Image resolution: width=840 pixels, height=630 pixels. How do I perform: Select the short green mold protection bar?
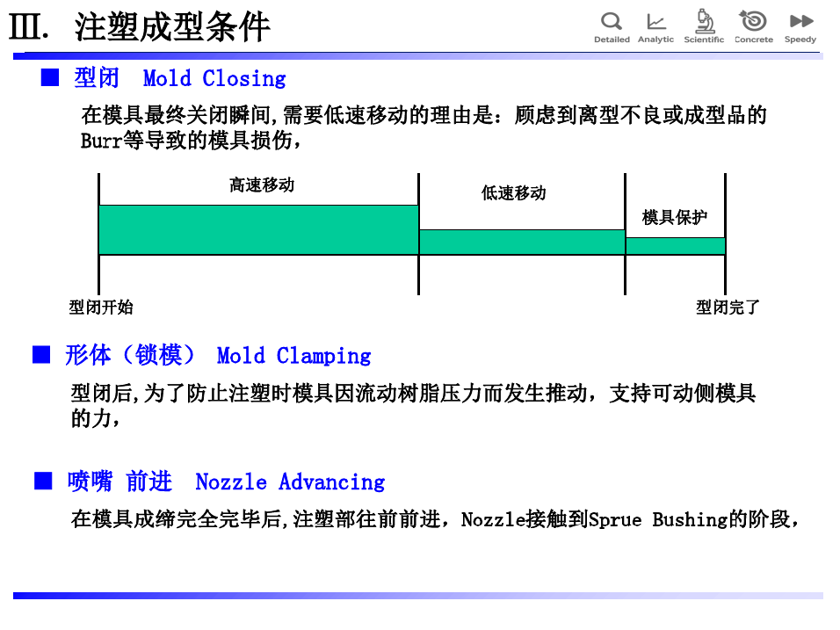click(675, 246)
